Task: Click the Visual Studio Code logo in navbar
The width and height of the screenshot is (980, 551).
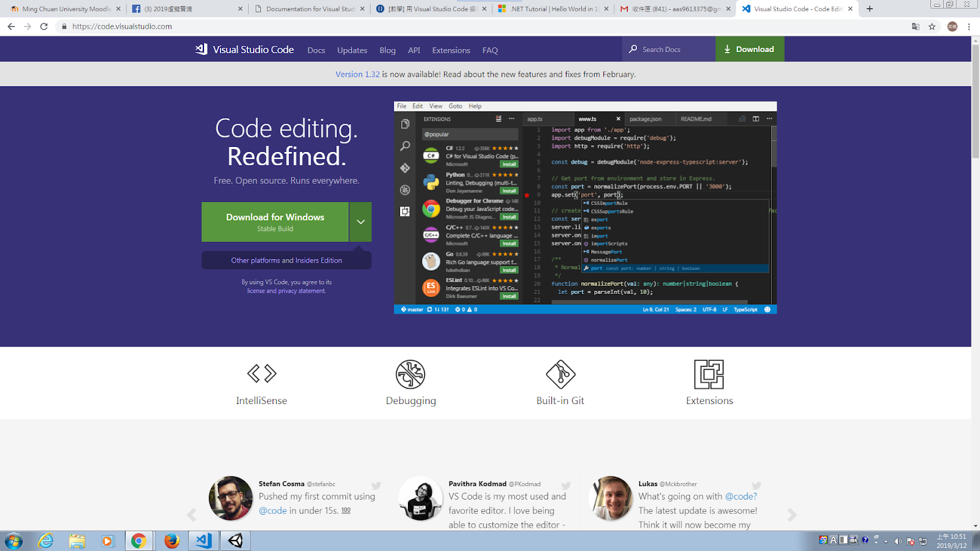Action: coord(244,50)
